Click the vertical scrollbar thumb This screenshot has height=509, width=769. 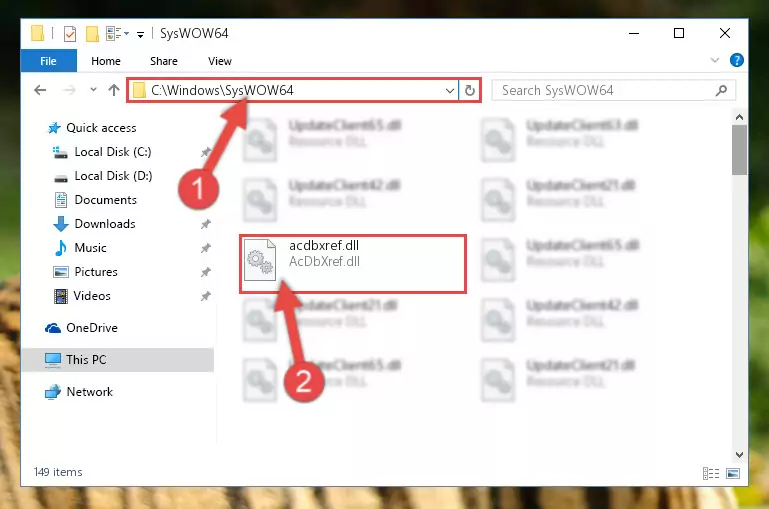tap(739, 150)
